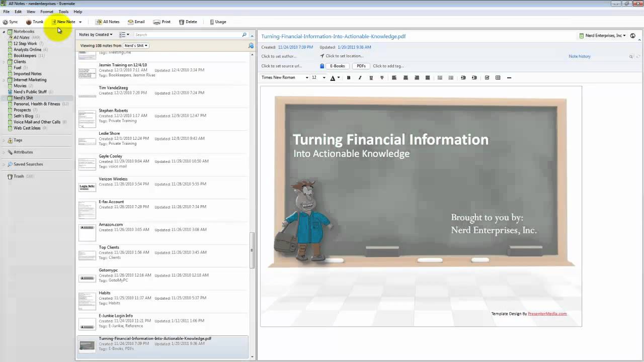Click the search magnifier icon
The height and width of the screenshot is (362, 644).
click(245, 35)
